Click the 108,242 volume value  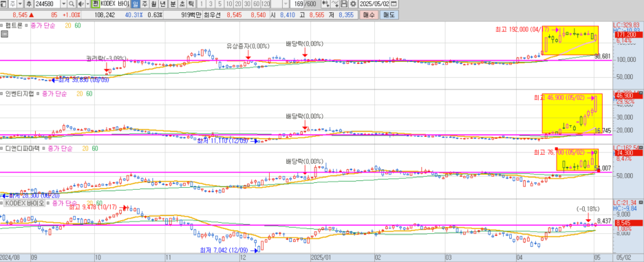(105, 15)
